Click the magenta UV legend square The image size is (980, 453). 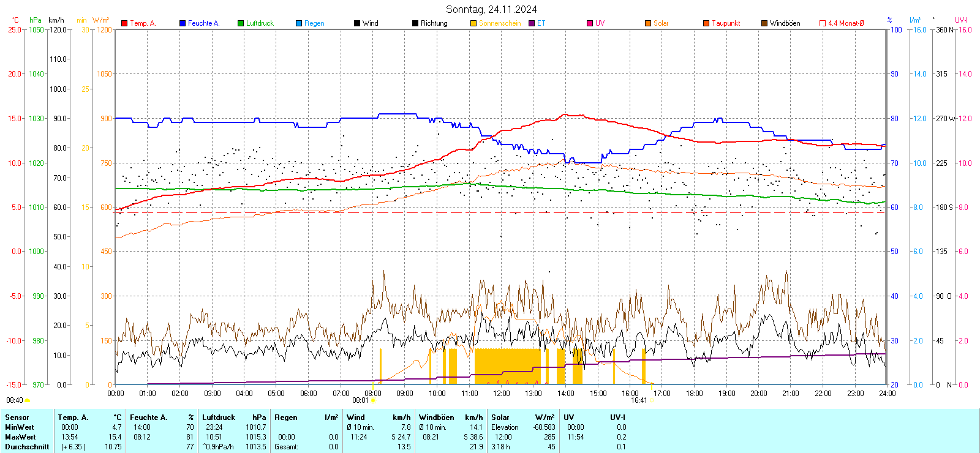click(x=590, y=23)
